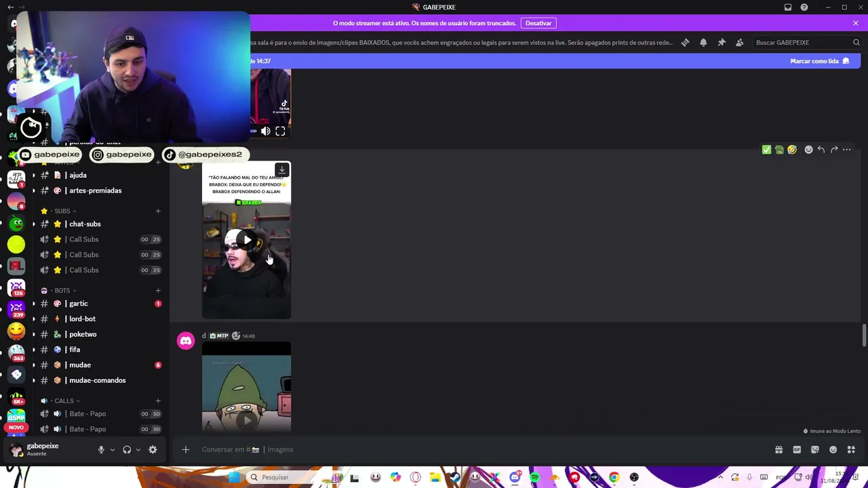The image size is (868, 488).
Task: Open Discord from the taskbar
Action: (515, 477)
